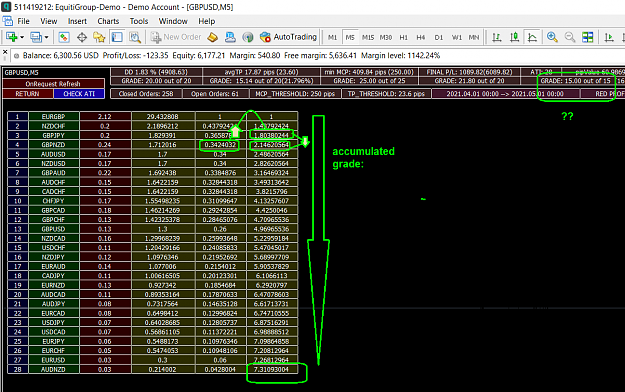This screenshot has height=392, width=625.
Task: Click the Signals broadcast icon
Action: tap(248, 37)
